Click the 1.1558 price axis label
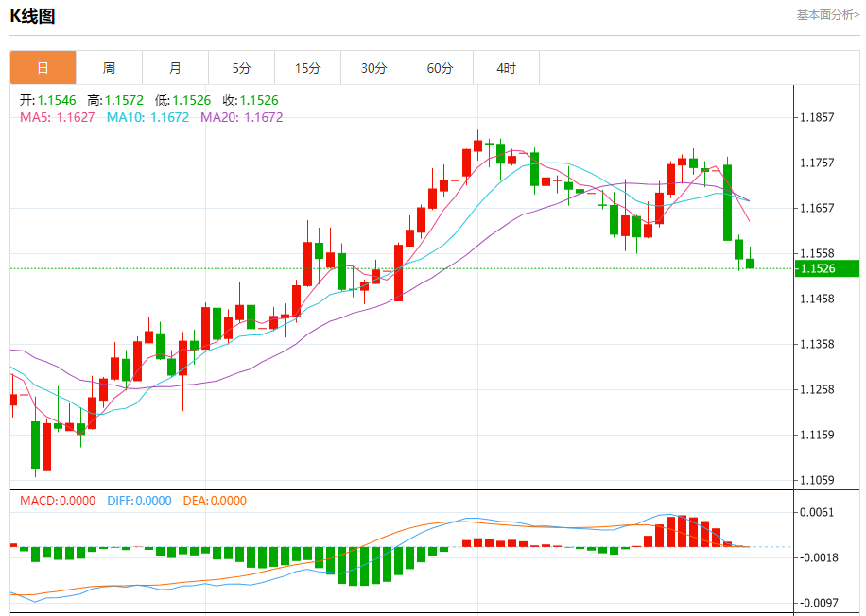The width and height of the screenshot is (866, 616). point(818,253)
